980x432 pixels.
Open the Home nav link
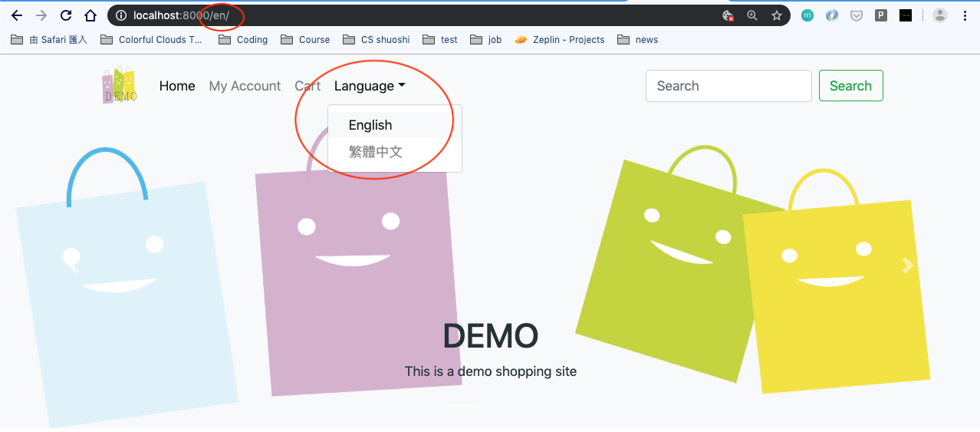click(x=177, y=86)
